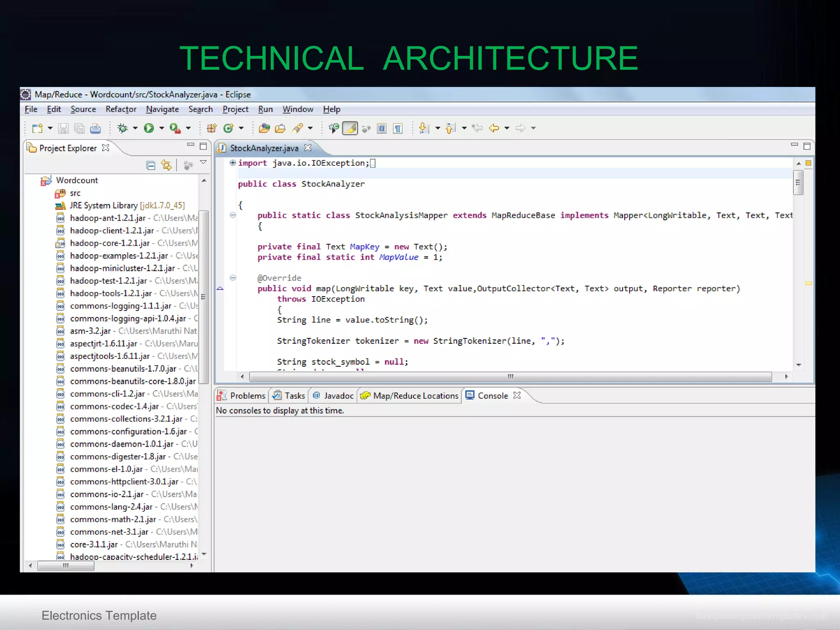Click Open Task folder icon
The height and width of the screenshot is (630, 840).
(280, 128)
